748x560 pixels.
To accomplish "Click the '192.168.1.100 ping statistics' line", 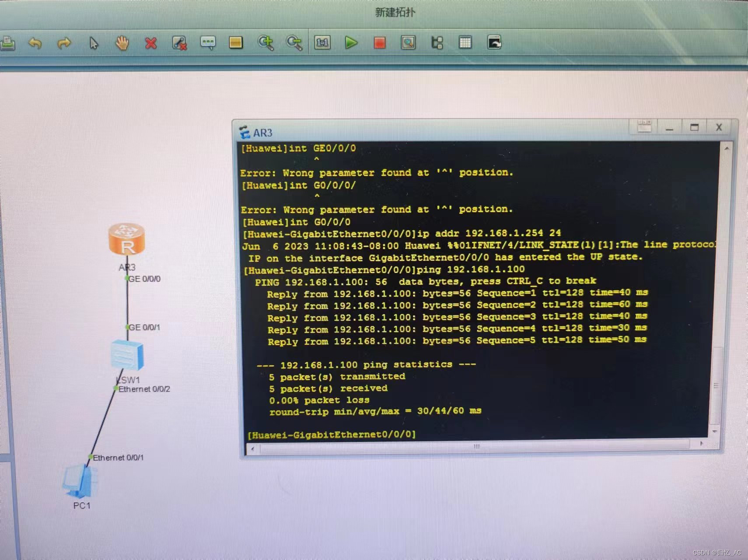I will tap(366, 364).
